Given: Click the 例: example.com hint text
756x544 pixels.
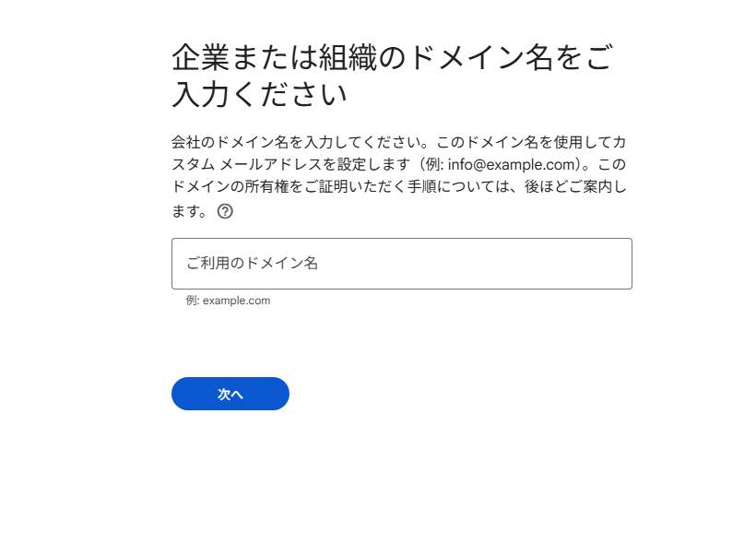Looking at the screenshot, I should (x=228, y=301).
